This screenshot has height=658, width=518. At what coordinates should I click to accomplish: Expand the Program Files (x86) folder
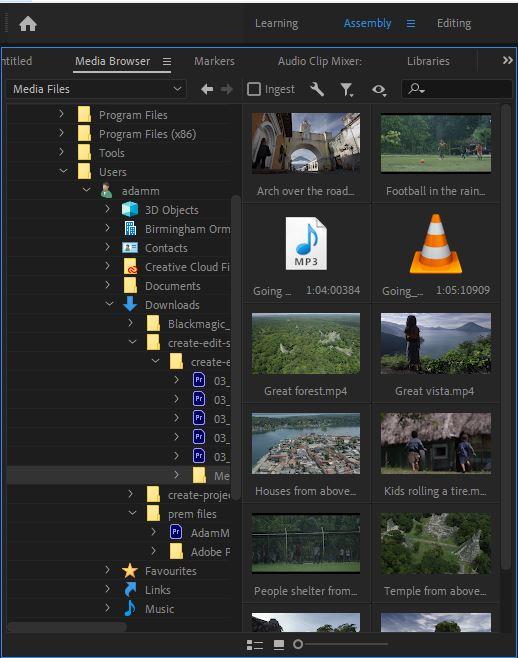[61, 133]
